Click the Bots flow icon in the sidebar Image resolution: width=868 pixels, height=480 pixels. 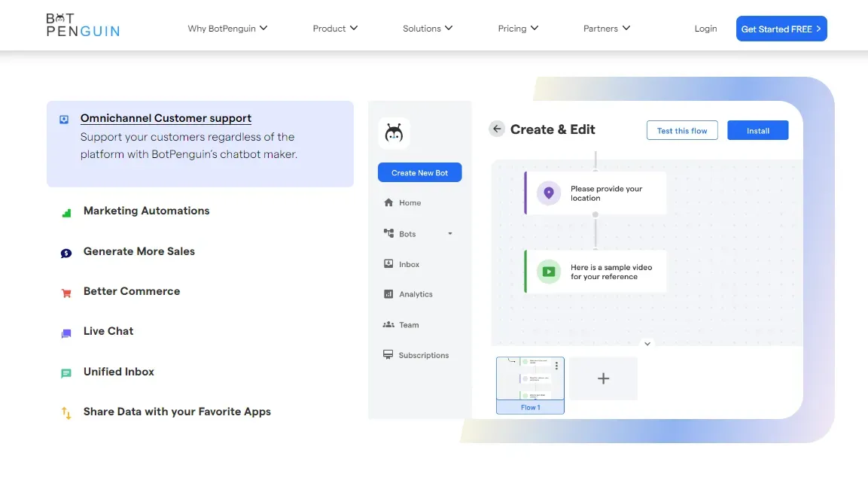(x=388, y=233)
